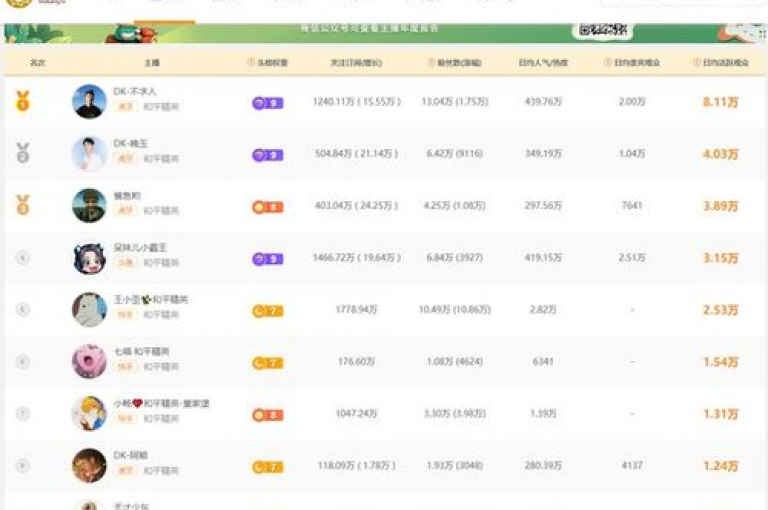
Task: Click the gold first-place medal icon
Action: coord(23,101)
